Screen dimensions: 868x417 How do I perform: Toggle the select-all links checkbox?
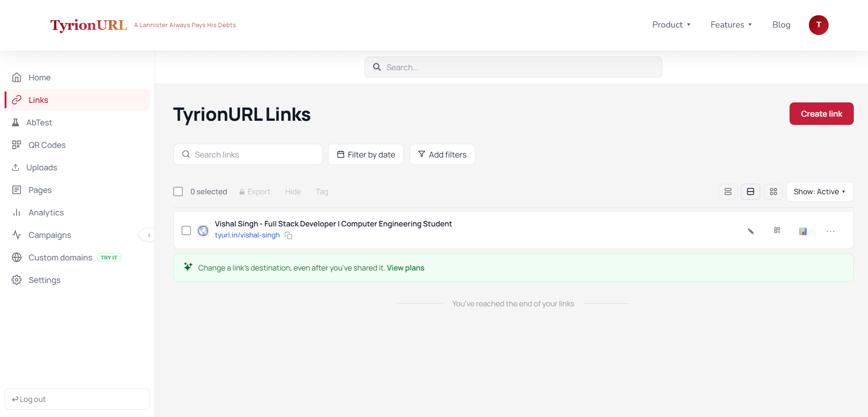pos(178,192)
